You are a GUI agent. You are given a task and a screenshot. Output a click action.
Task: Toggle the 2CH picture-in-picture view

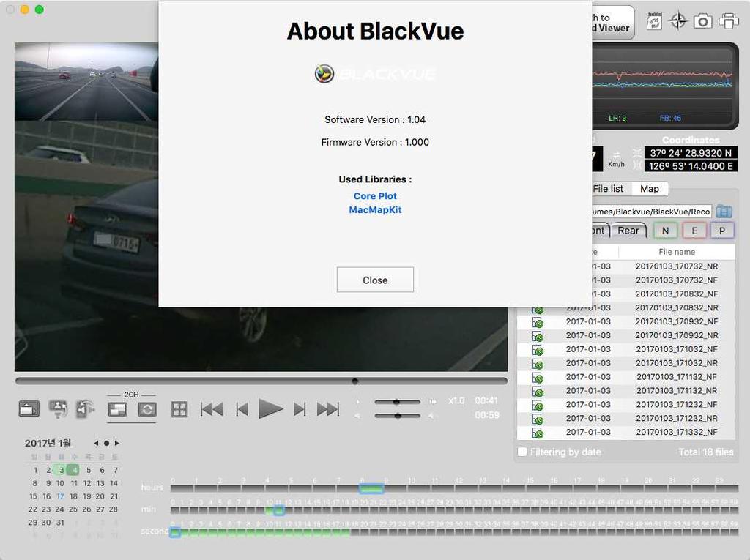tap(118, 409)
